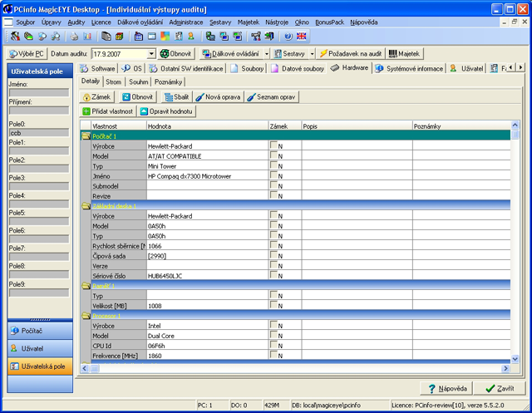Switch to the Systémové informace tab

tap(410, 68)
